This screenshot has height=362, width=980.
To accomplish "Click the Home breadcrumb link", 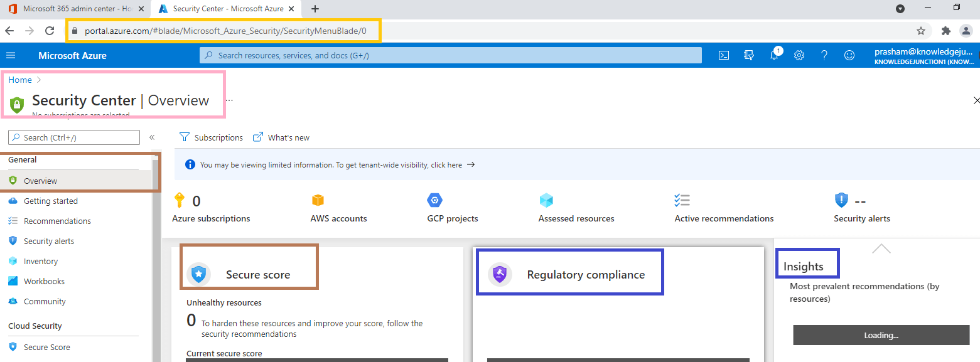I will pyautogui.click(x=20, y=80).
